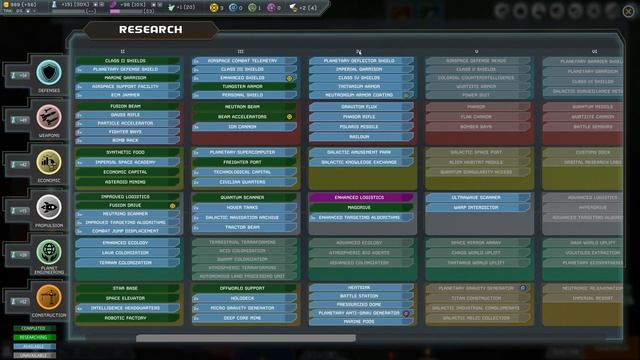Click the yellow marker on Fusion Drive

coord(173,206)
